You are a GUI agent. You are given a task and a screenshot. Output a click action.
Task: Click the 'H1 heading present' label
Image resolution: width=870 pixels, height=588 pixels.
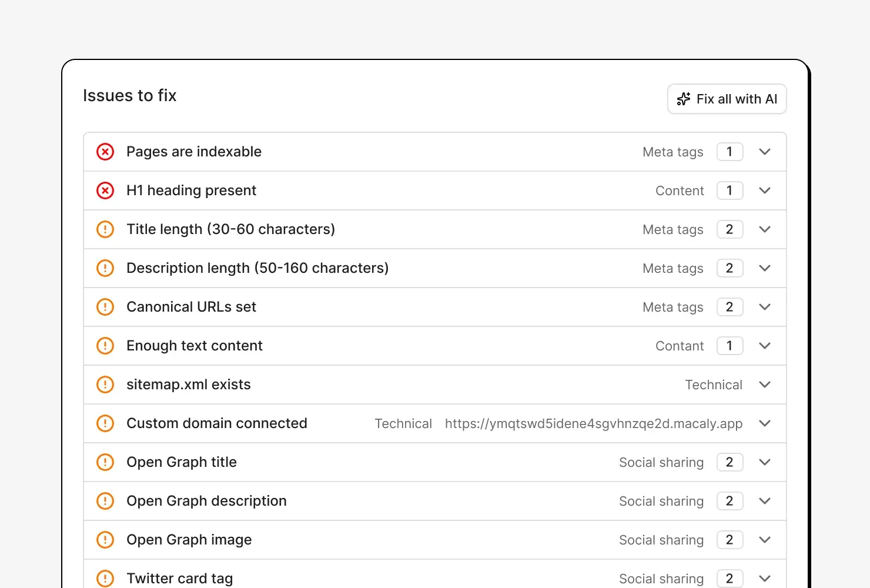192,191
